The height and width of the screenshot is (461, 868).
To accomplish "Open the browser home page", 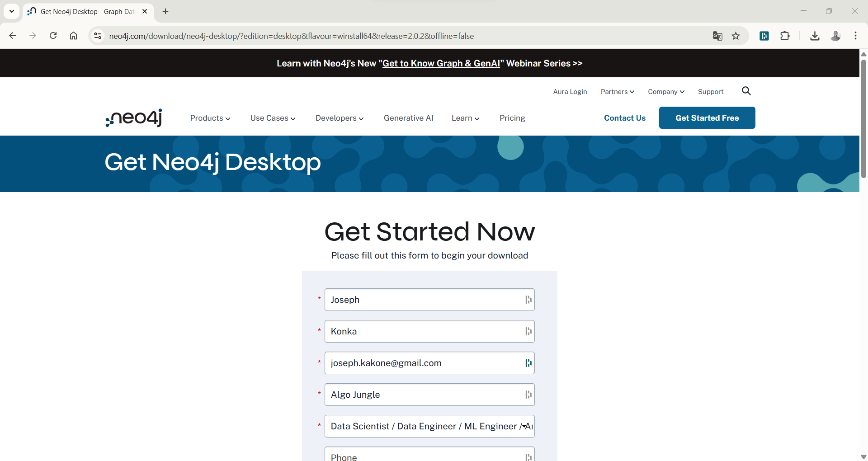I will coord(73,36).
